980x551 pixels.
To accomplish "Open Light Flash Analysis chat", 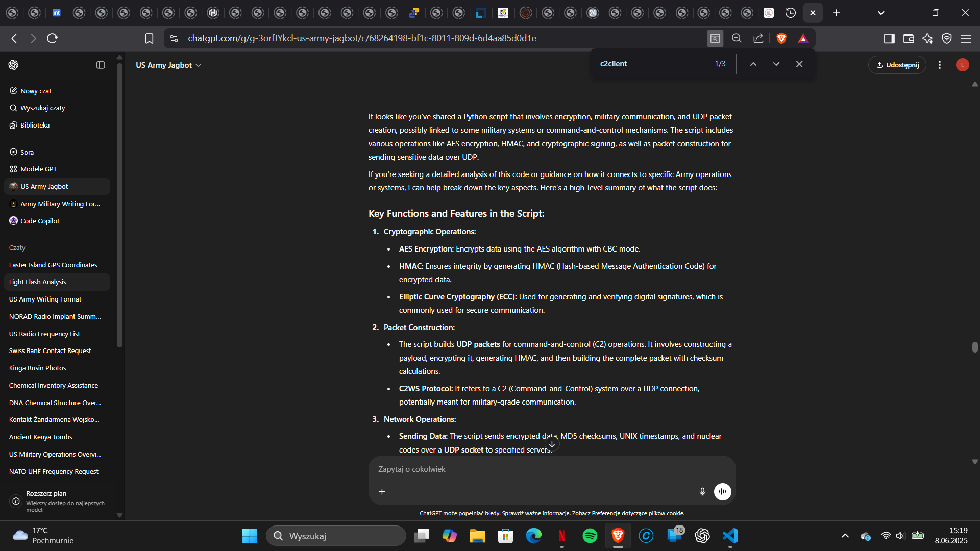I will 57,282.
